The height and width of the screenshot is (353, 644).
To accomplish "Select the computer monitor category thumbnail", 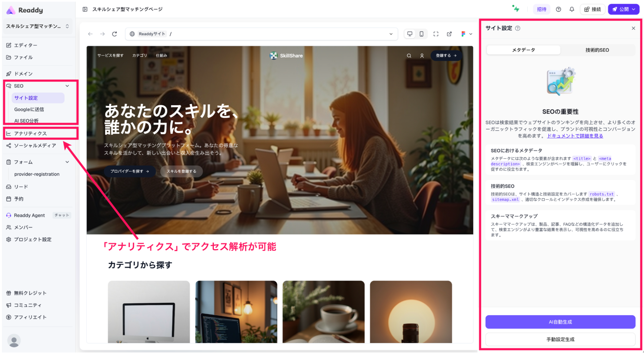I will 149,311.
